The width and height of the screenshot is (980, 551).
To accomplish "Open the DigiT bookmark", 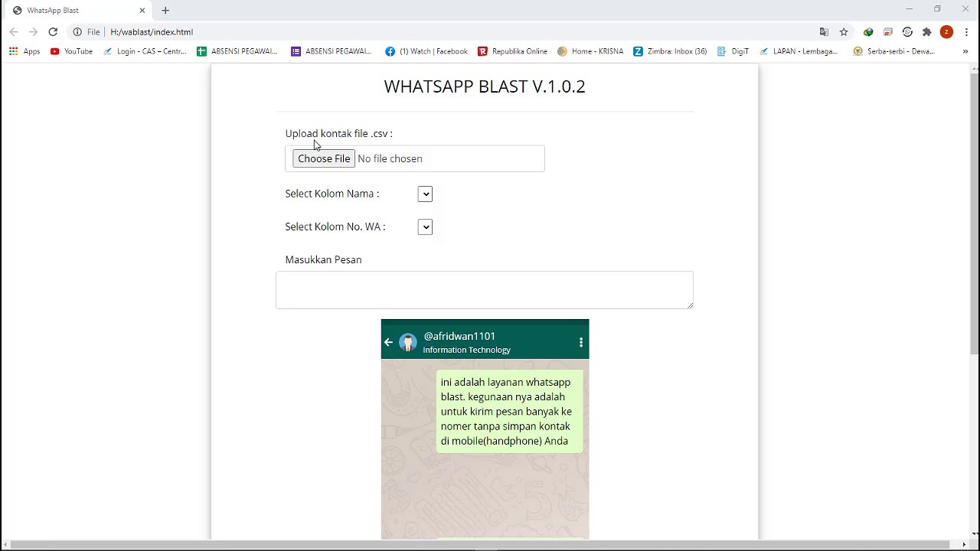I will point(733,51).
